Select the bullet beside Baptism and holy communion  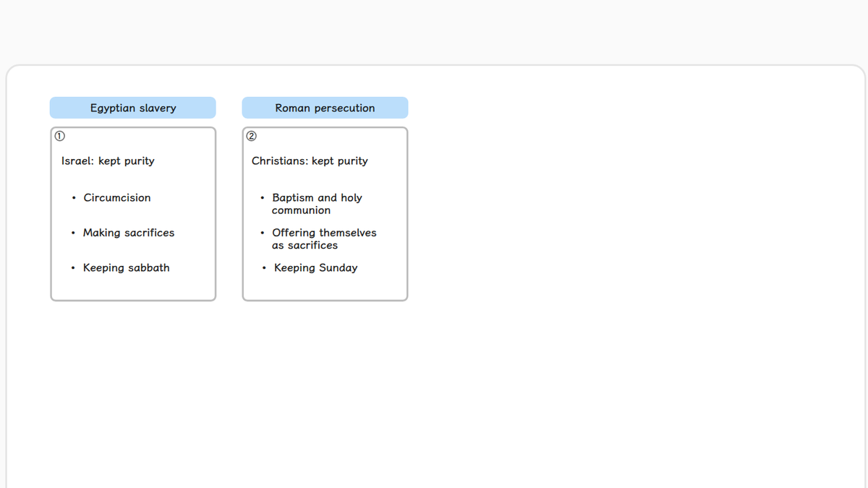[x=262, y=198]
